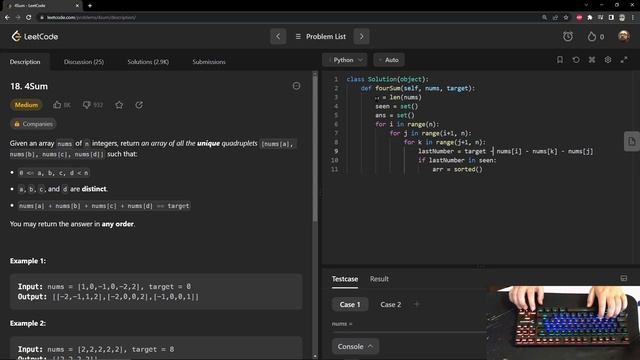Reload the browser page

tap(29, 18)
